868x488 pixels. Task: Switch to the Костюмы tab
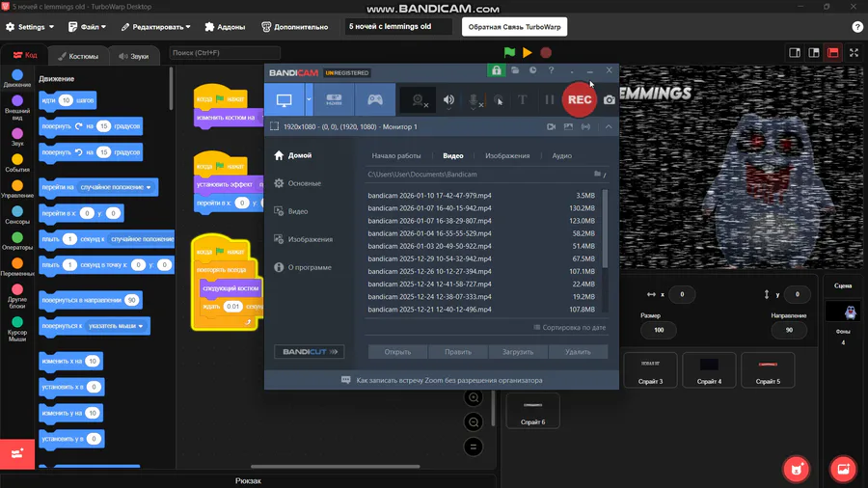[x=78, y=56]
